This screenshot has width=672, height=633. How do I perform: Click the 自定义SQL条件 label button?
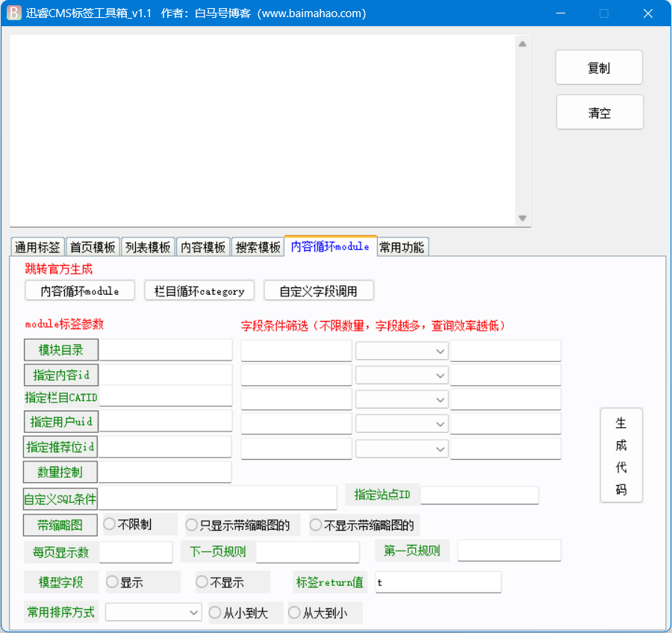[60, 499]
